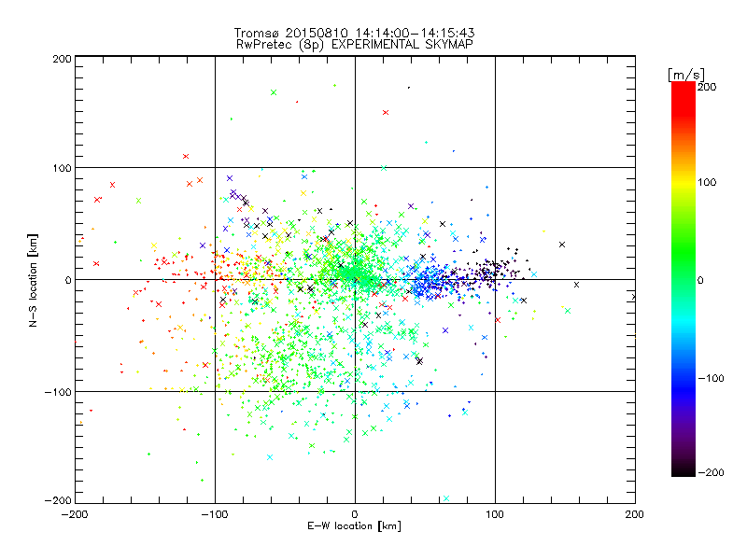Click the black x marker near E-W 150
The height and width of the screenshot is (560, 747).
[562, 245]
